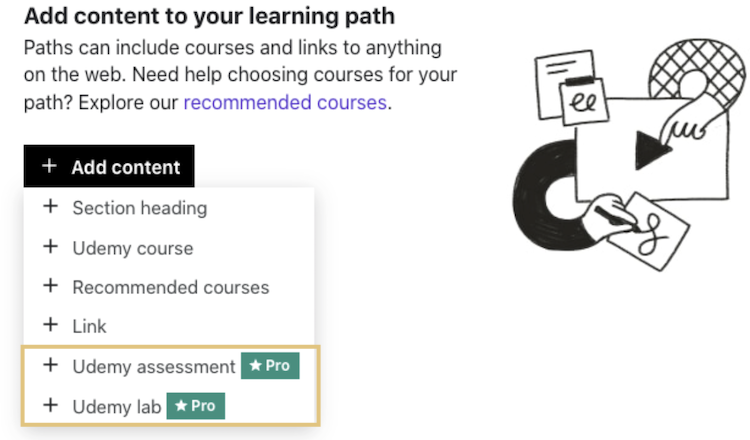The height and width of the screenshot is (440, 750).
Task: Click plus icon beside Udemy lab
Action: coord(50,405)
